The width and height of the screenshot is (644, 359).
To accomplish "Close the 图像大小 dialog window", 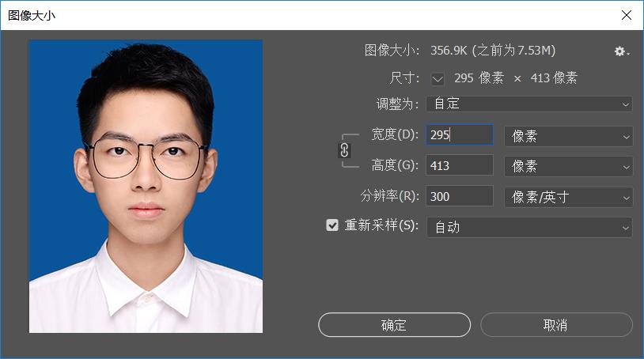I will click(626, 15).
